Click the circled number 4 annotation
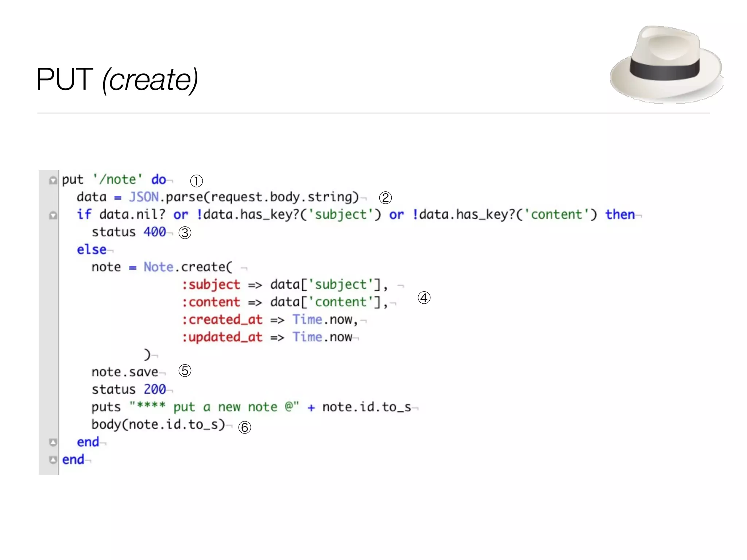Screen dimensions: 747x560 point(424,298)
